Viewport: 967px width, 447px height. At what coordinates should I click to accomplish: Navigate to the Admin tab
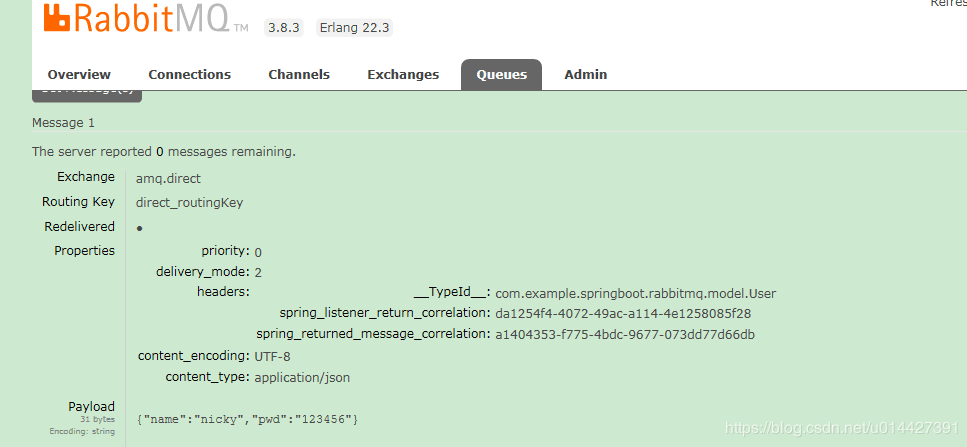pos(585,75)
